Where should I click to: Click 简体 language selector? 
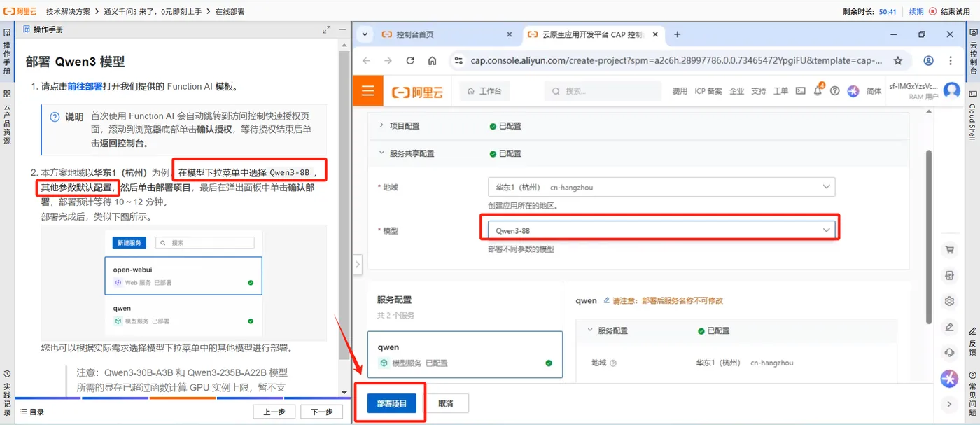pos(874,91)
